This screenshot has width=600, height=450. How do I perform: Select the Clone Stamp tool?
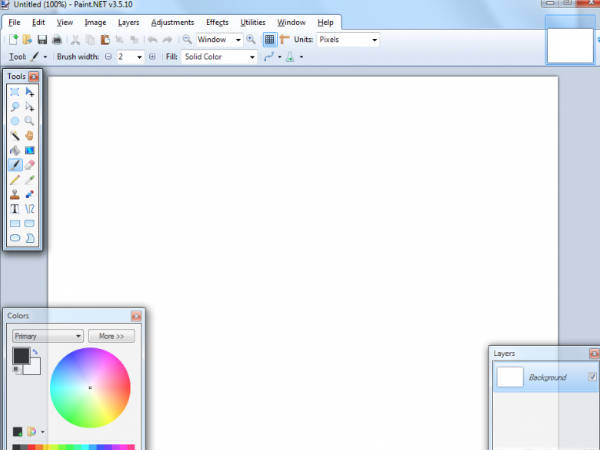click(15, 194)
